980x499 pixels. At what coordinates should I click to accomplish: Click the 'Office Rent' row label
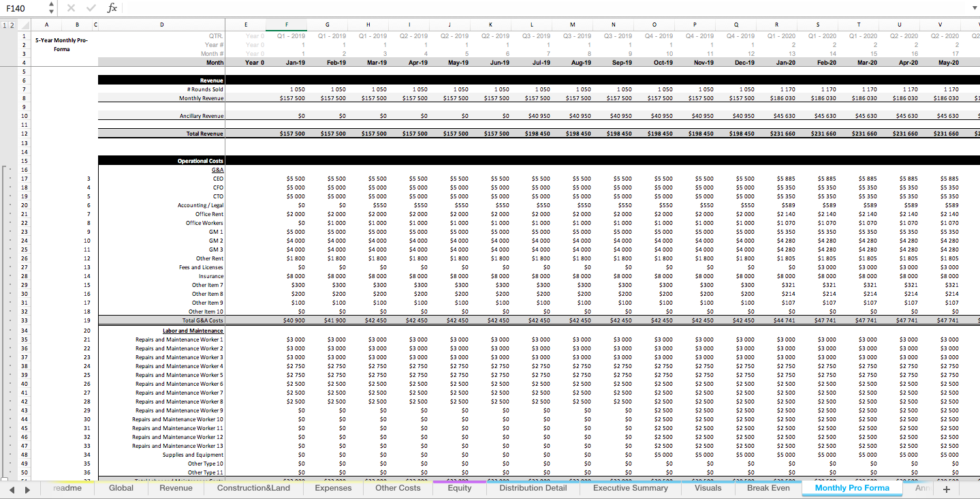point(209,214)
